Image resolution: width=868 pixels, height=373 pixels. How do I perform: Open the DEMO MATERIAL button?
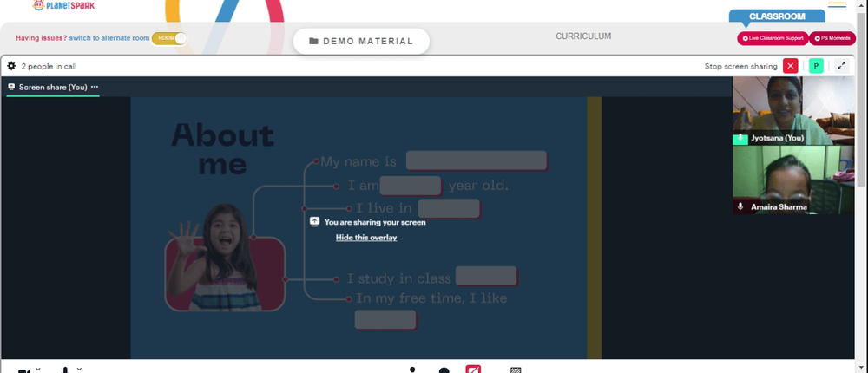(x=361, y=41)
